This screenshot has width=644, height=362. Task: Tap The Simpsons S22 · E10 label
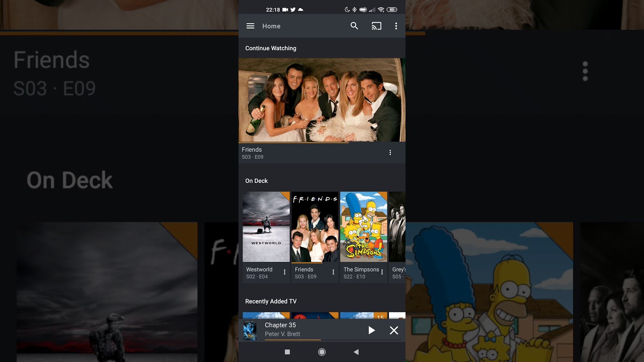point(355,277)
